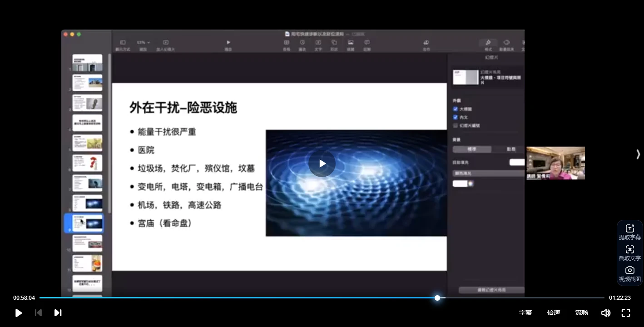
Task: Enable the 幻燈片編號 slide number checkbox
Action: coord(455,125)
